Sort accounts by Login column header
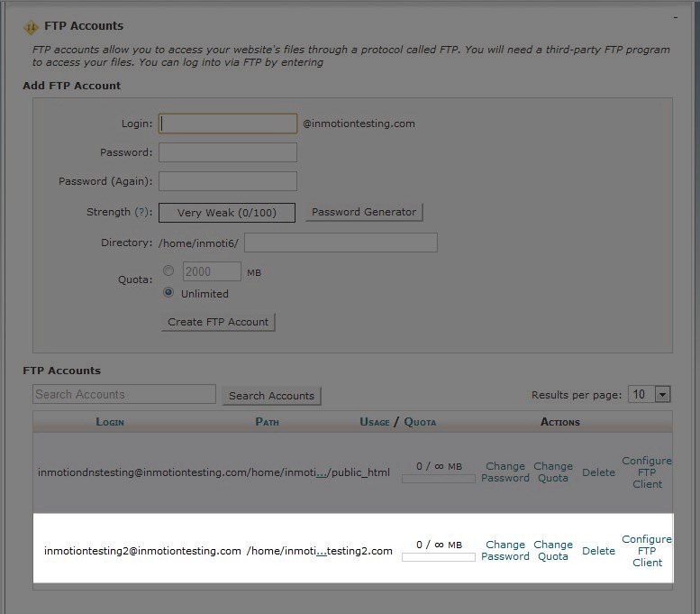This screenshot has width=700, height=614. [110, 422]
